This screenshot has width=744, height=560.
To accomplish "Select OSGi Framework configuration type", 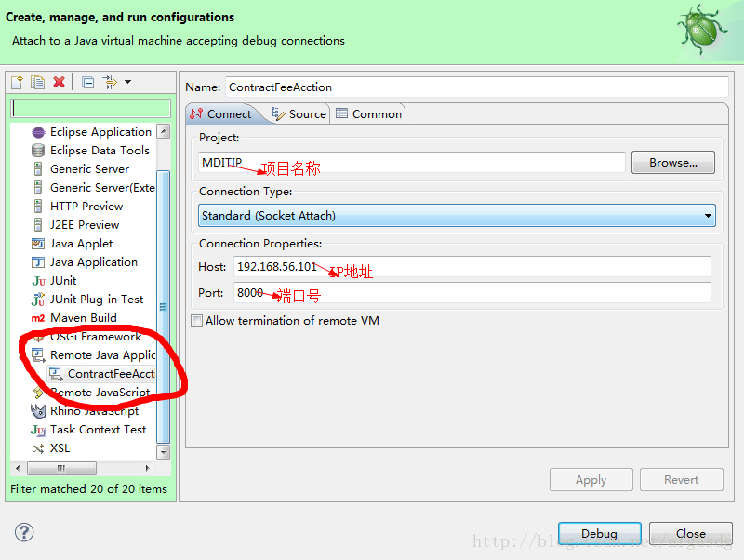I will tap(96, 337).
